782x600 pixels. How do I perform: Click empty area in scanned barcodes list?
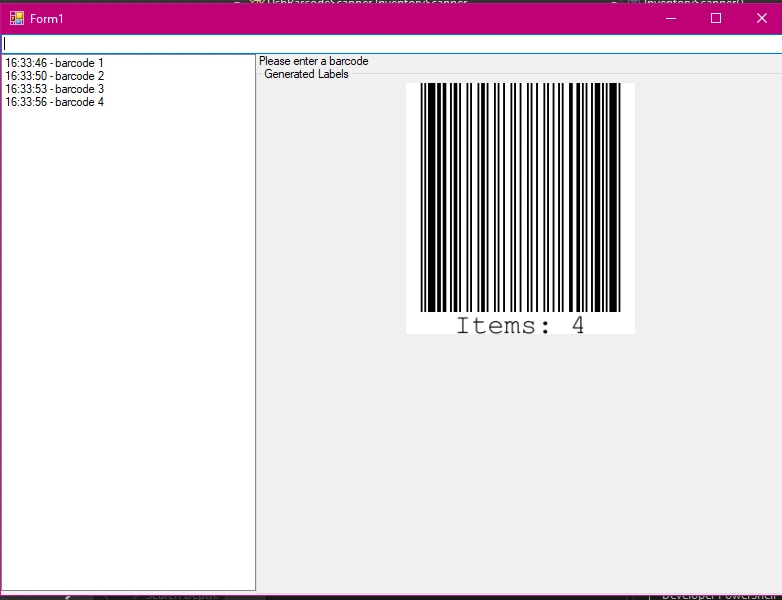click(x=128, y=350)
